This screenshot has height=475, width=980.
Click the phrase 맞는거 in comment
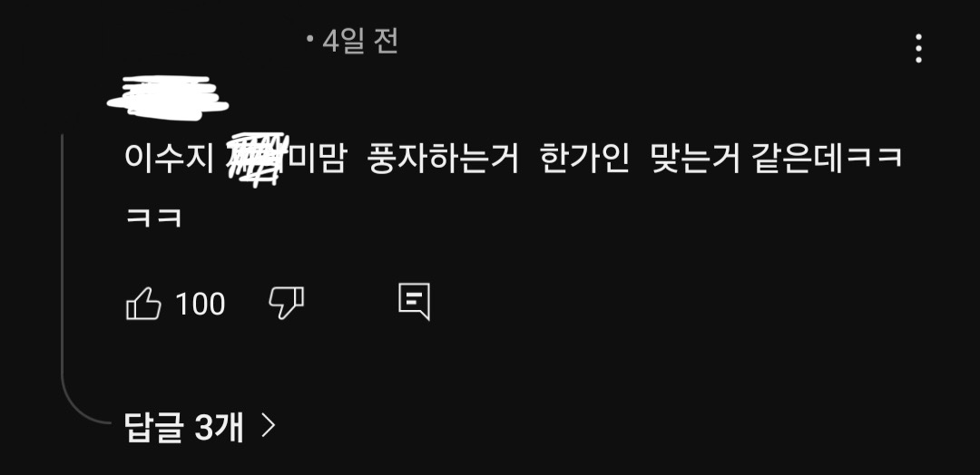click(x=695, y=158)
